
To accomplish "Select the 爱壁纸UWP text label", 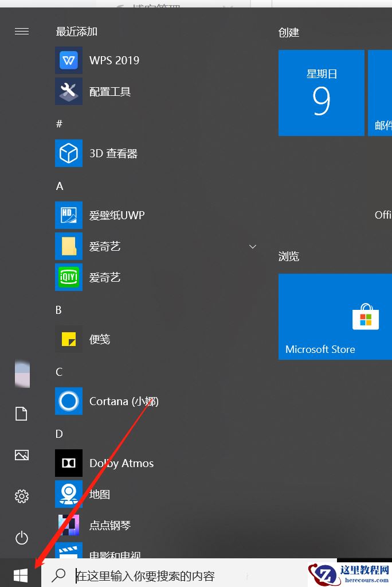I will [117, 215].
